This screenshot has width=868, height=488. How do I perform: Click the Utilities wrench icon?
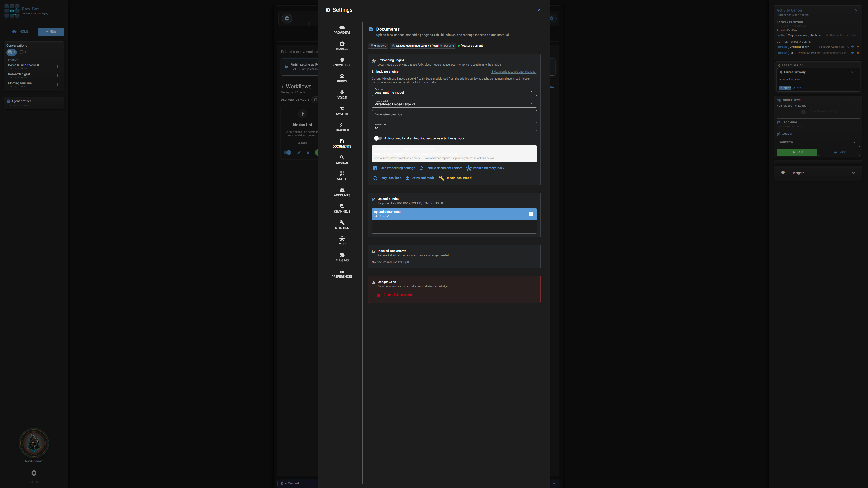click(342, 222)
